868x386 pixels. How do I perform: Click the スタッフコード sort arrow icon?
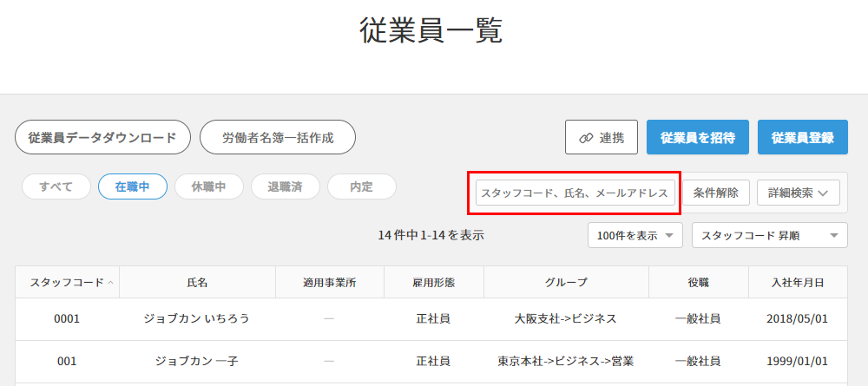click(x=110, y=283)
